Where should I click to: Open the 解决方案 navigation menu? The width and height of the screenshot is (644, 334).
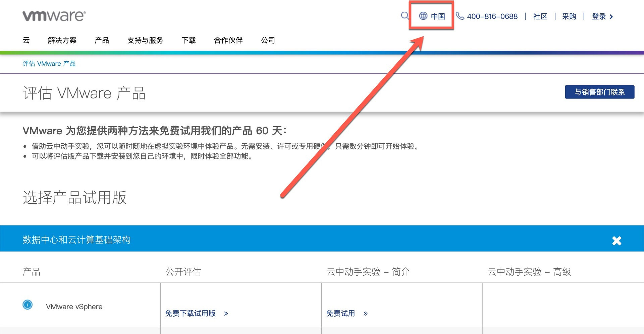62,41
